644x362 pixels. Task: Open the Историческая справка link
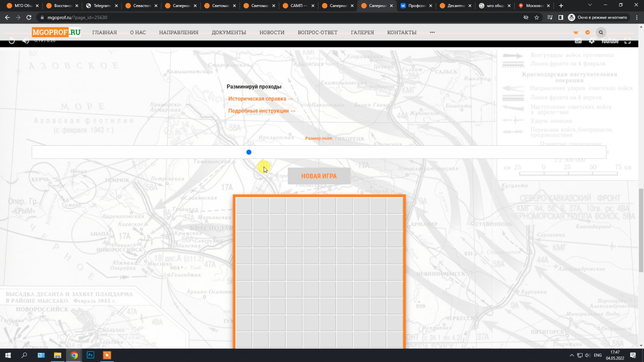pyautogui.click(x=260, y=99)
